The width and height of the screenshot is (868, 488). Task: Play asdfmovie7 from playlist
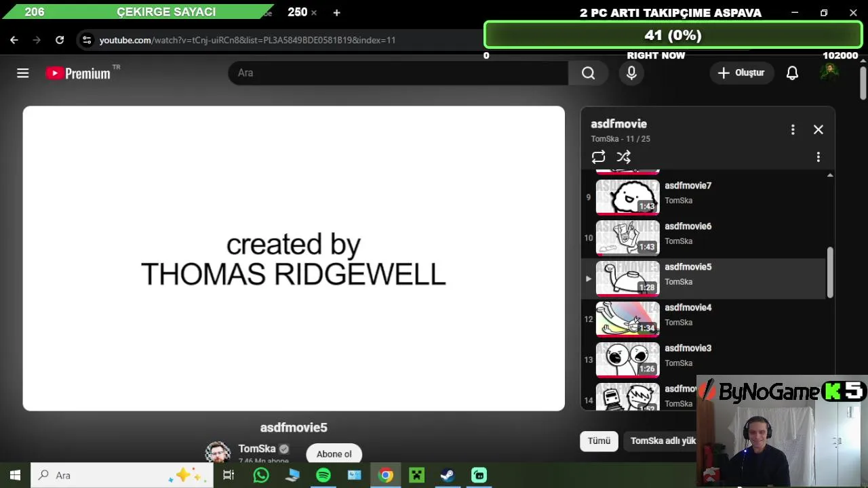pyautogui.click(x=627, y=197)
